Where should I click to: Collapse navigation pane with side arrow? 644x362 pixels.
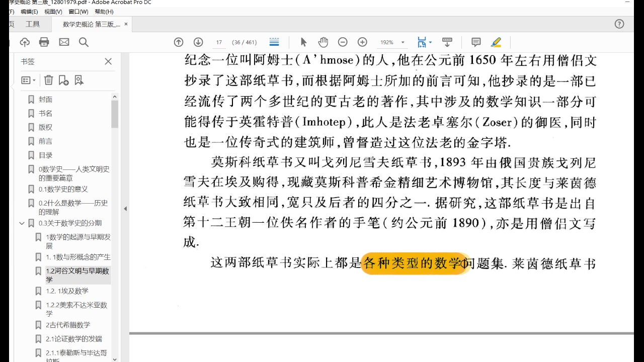[125, 208]
